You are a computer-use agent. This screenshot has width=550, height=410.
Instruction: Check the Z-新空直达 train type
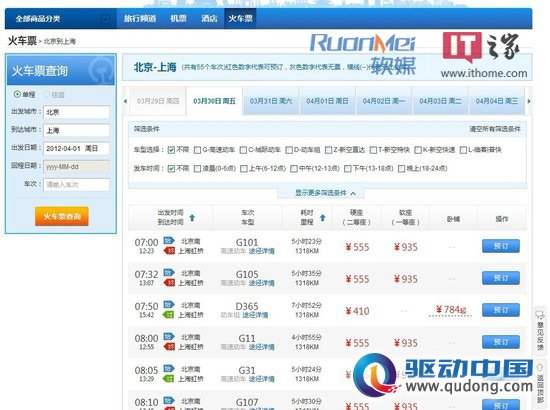328,150
